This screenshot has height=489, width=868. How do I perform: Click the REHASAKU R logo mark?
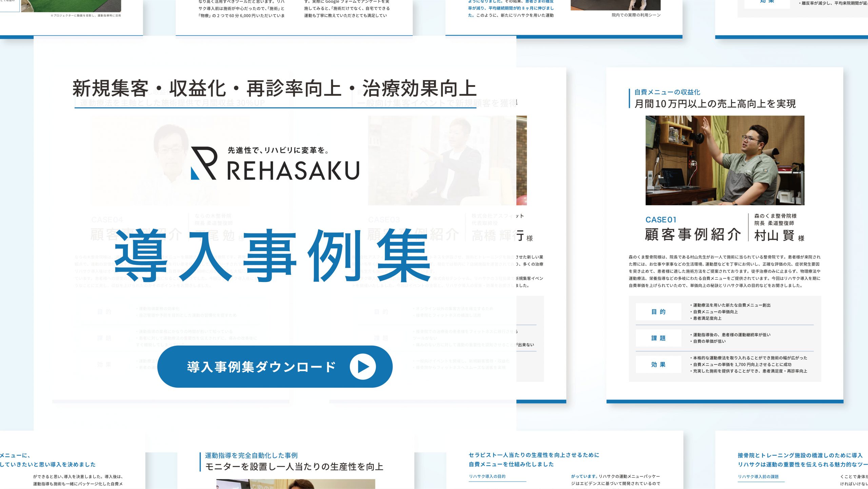[204, 163]
